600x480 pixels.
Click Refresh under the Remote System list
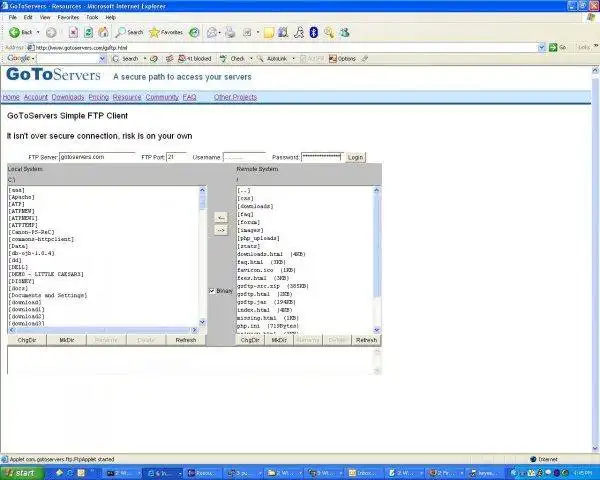pos(366,340)
